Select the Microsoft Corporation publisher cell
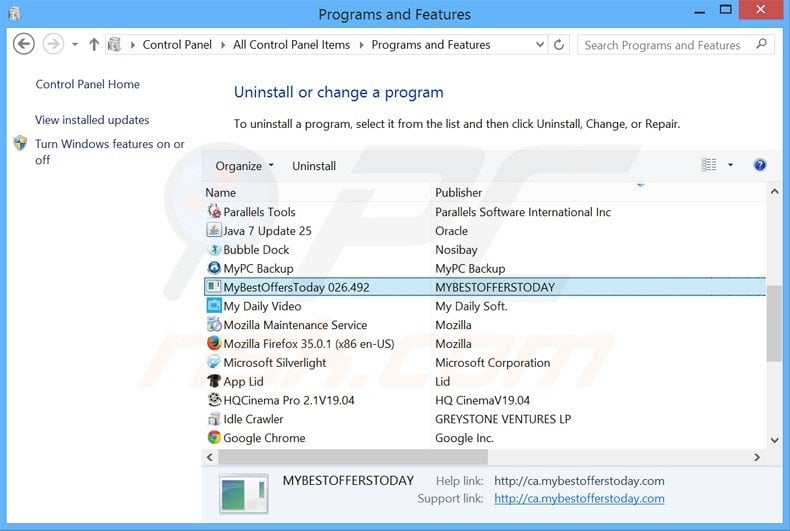The height and width of the screenshot is (531, 790). click(x=492, y=363)
